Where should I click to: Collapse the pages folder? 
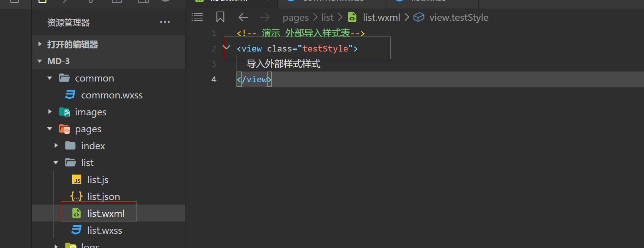click(50, 129)
